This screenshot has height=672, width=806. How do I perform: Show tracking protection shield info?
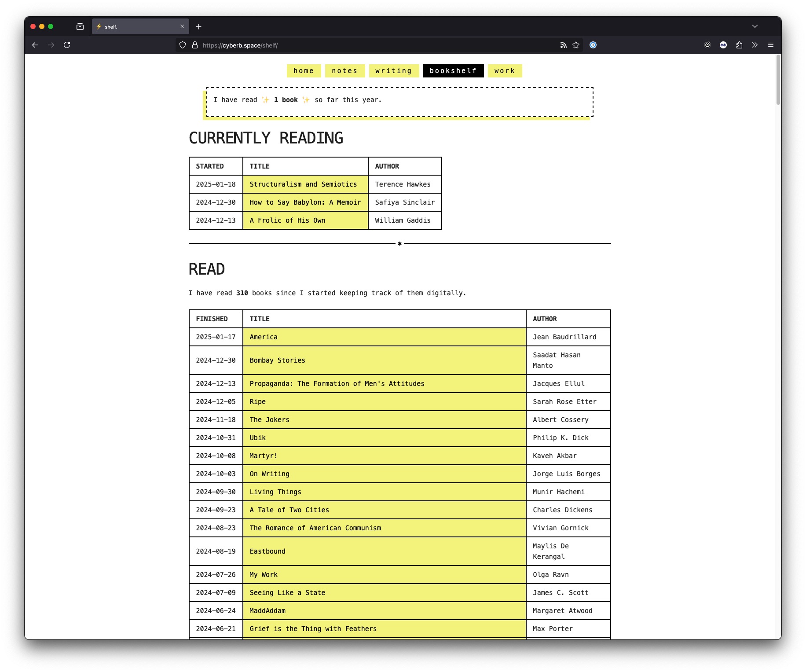point(183,45)
